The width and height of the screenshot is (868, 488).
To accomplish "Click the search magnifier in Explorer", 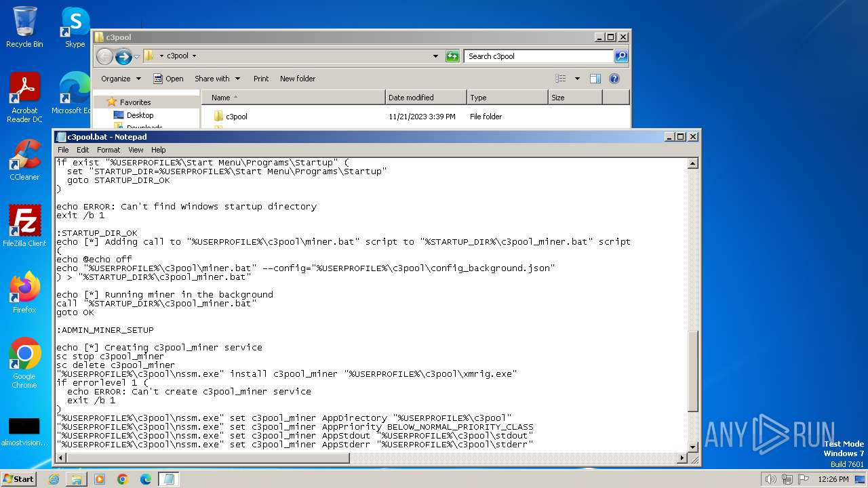I will (x=621, y=56).
